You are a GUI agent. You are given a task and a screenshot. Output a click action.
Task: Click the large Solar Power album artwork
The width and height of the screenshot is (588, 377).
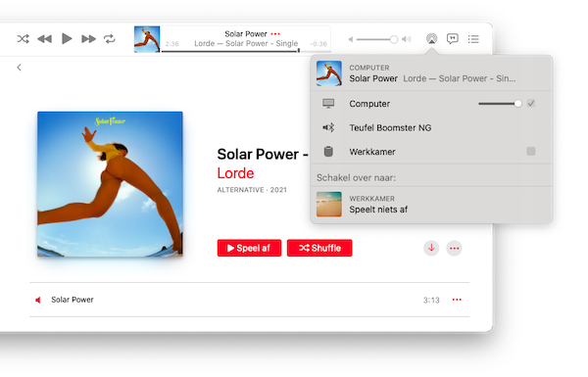[x=110, y=184]
